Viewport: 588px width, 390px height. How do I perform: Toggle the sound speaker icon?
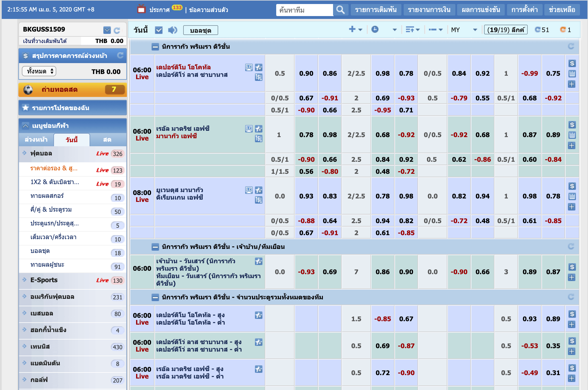[x=173, y=30]
